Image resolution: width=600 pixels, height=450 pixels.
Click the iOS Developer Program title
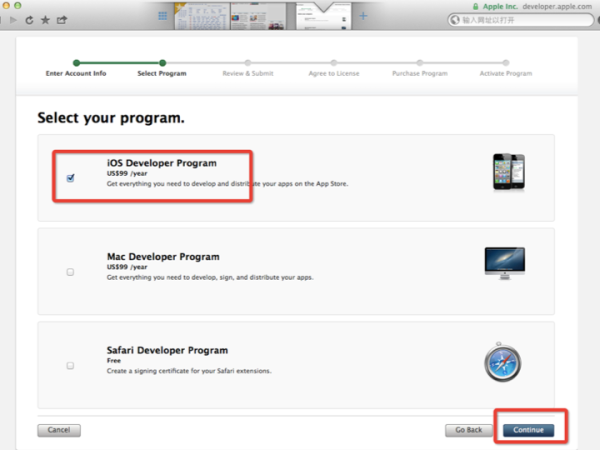(x=161, y=163)
